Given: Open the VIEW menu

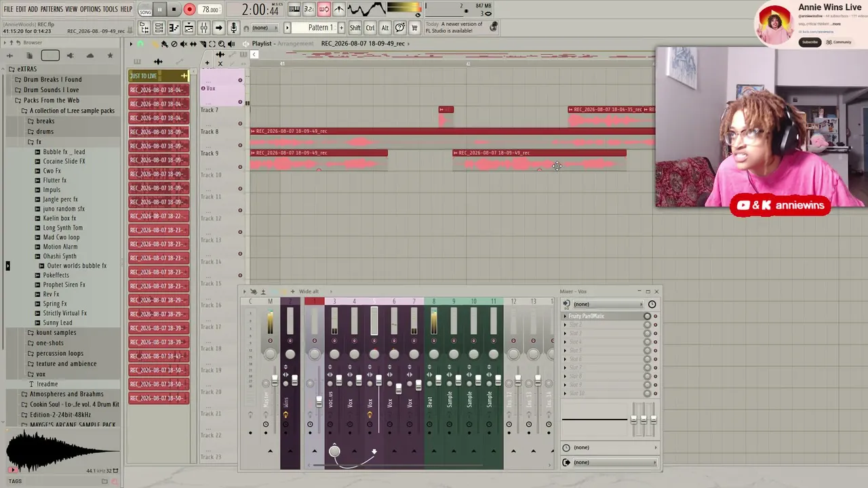Looking at the screenshot, I should (71, 9).
